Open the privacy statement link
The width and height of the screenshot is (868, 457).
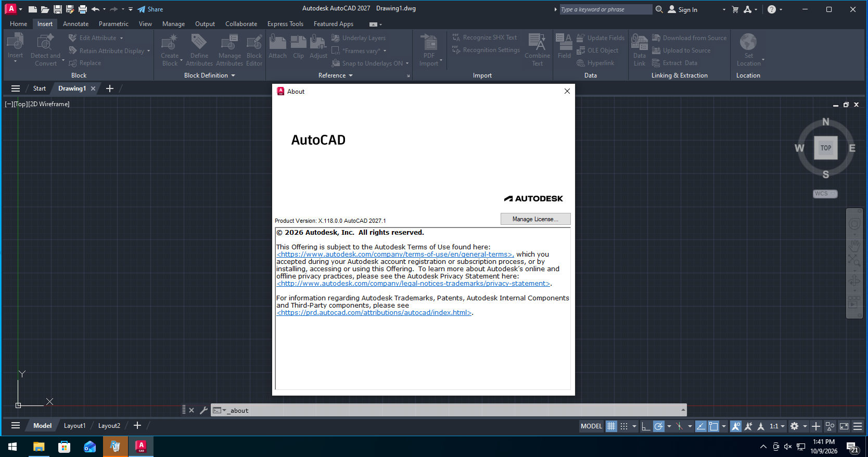coord(413,284)
